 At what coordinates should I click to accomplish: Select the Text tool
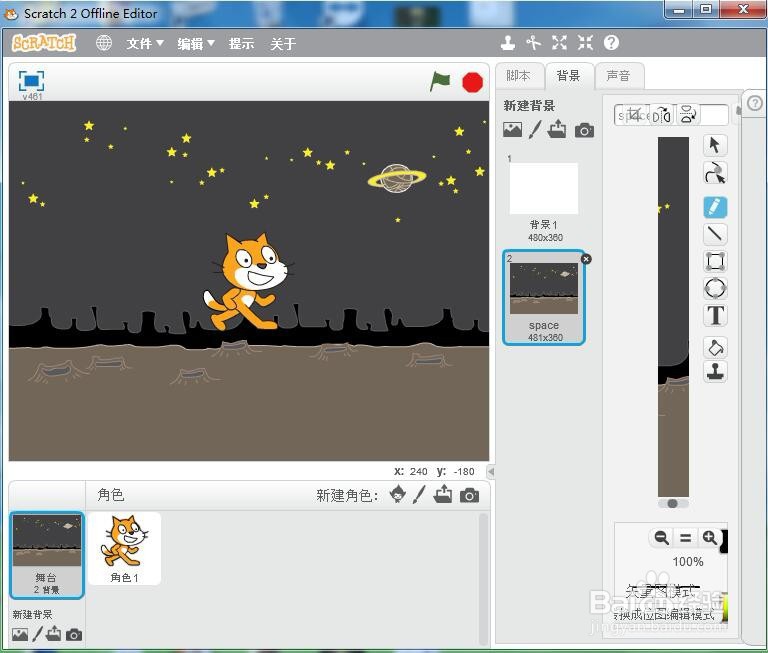715,315
